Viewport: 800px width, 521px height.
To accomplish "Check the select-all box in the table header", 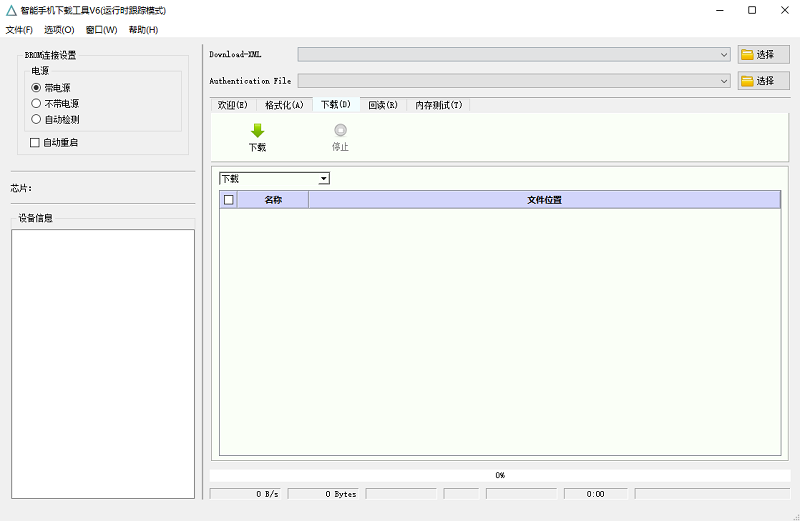I will point(229,200).
